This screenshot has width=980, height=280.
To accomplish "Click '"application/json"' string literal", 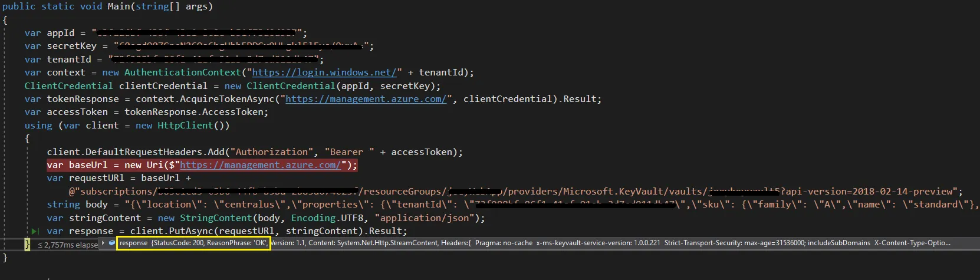I will pyautogui.click(x=424, y=218).
